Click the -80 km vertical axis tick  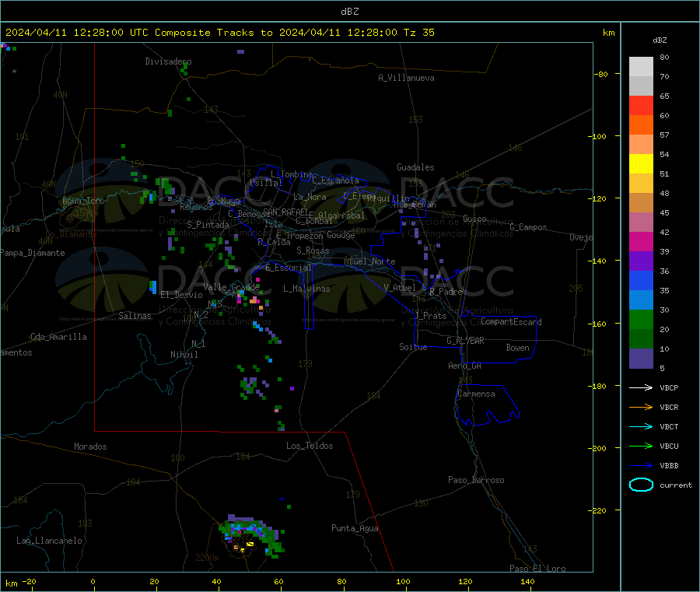coord(601,74)
